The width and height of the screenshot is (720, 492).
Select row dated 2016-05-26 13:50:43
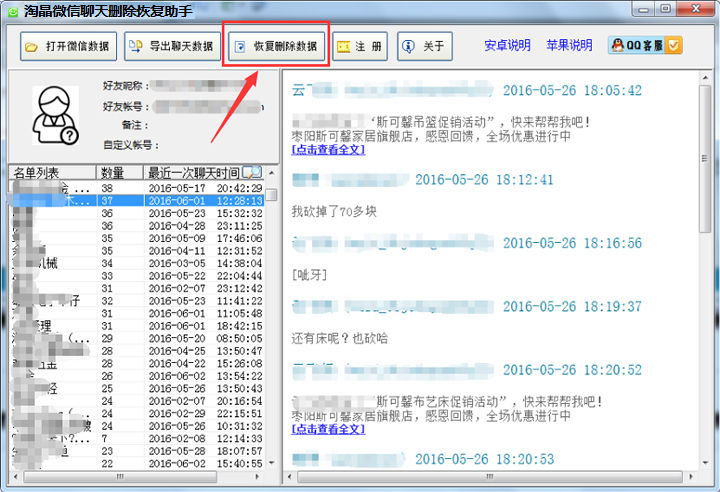point(137,389)
